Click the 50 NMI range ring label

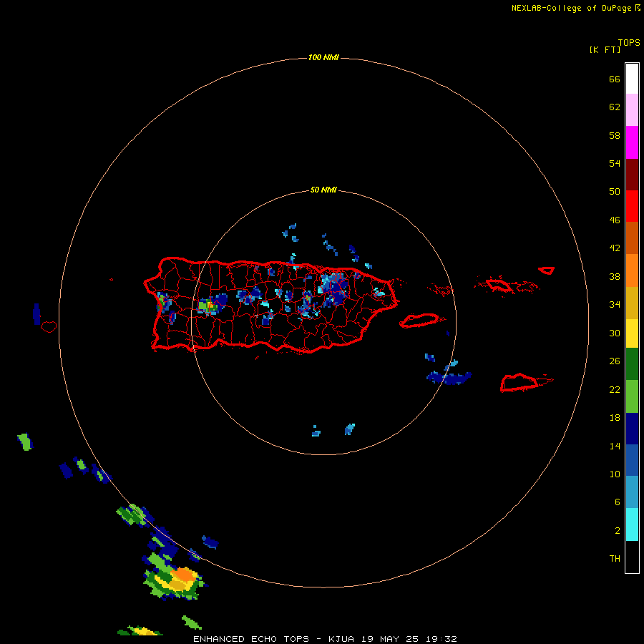pyautogui.click(x=323, y=190)
